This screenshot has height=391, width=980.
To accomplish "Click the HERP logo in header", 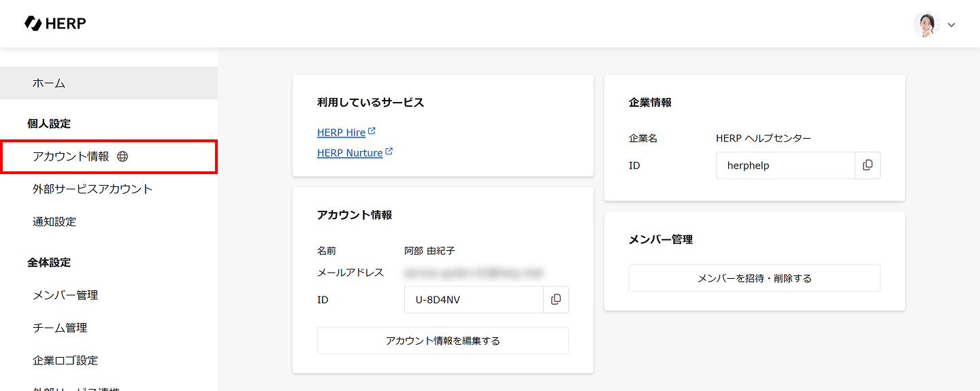I will [55, 24].
